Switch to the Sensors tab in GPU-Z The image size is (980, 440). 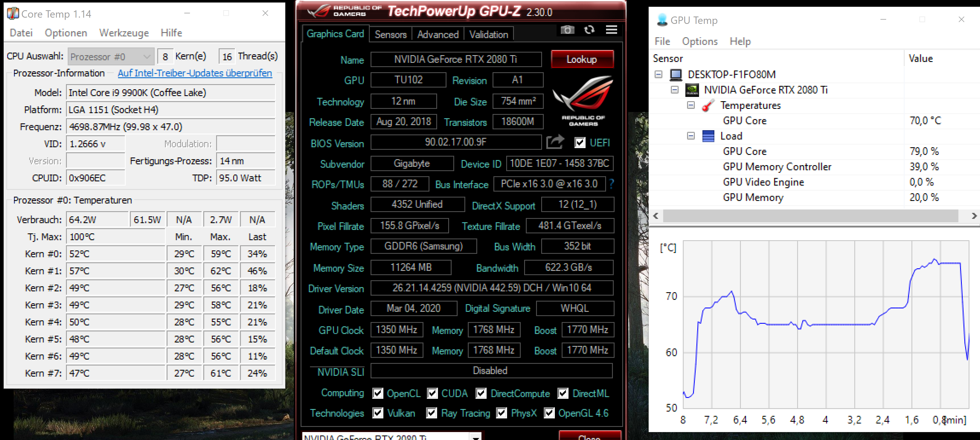pyautogui.click(x=390, y=35)
